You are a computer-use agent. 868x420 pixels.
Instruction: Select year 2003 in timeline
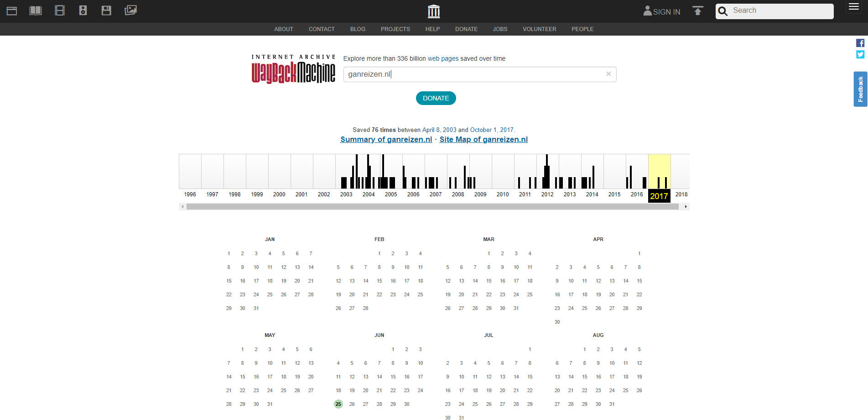pos(346,194)
